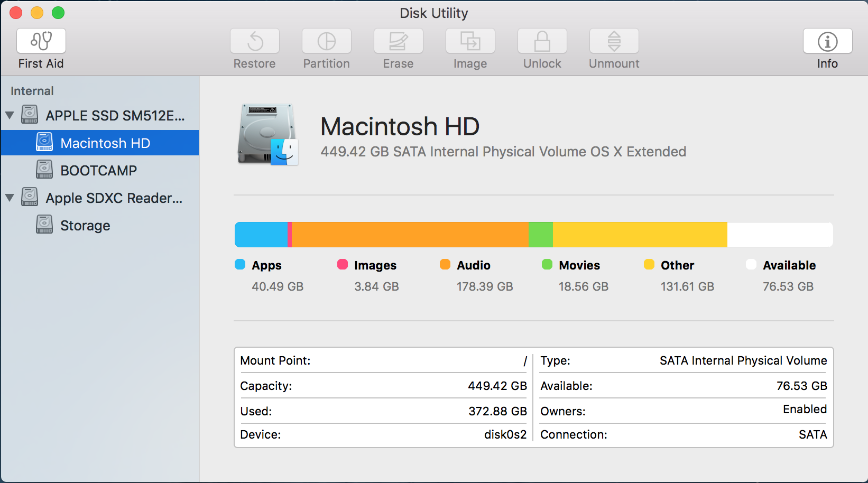The height and width of the screenshot is (483, 868).
Task: Click the Internal sidebar section header
Action: (x=32, y=91)
